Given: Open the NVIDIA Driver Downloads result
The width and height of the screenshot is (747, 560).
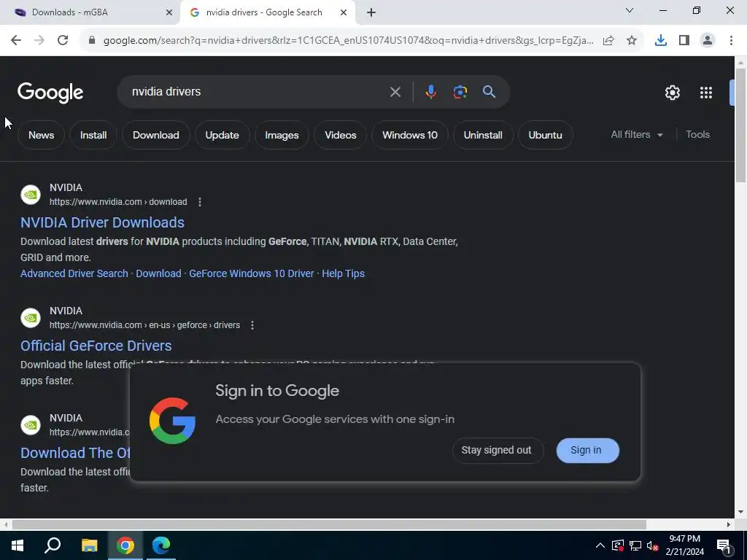Looking at the screenshot, I should pos(102,222).
